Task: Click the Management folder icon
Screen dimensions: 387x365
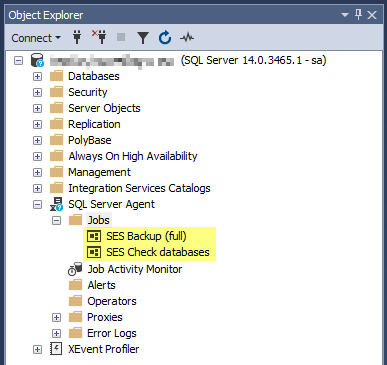Action: coord(56,172)
